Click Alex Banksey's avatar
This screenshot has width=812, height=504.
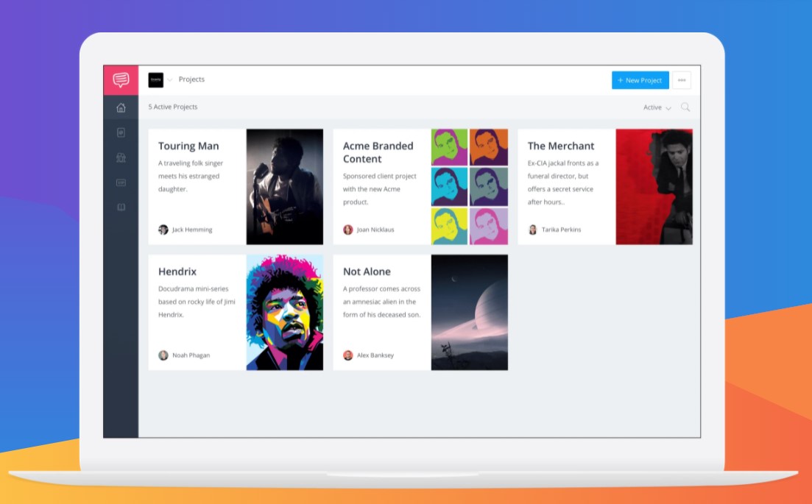[348, 355]
